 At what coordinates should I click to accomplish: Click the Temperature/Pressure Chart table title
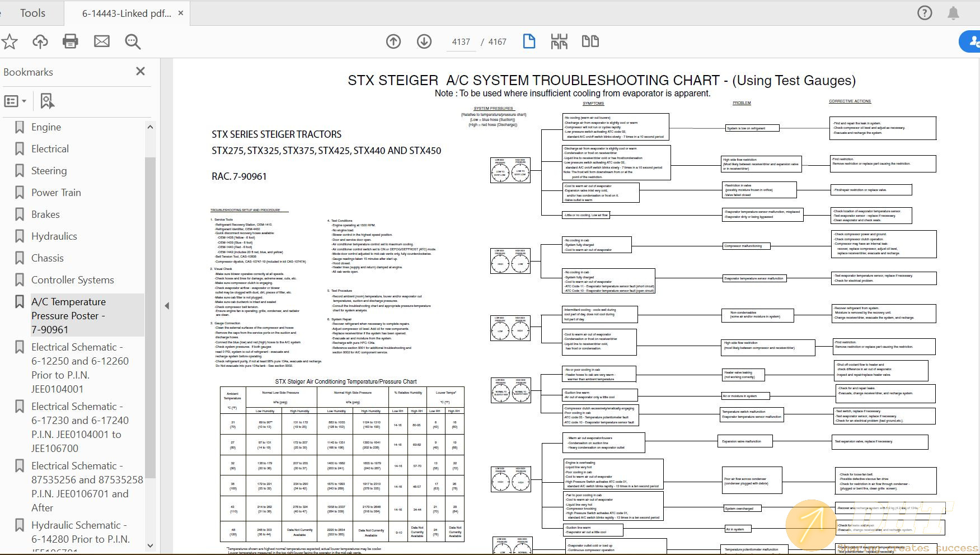coord(346,381)
